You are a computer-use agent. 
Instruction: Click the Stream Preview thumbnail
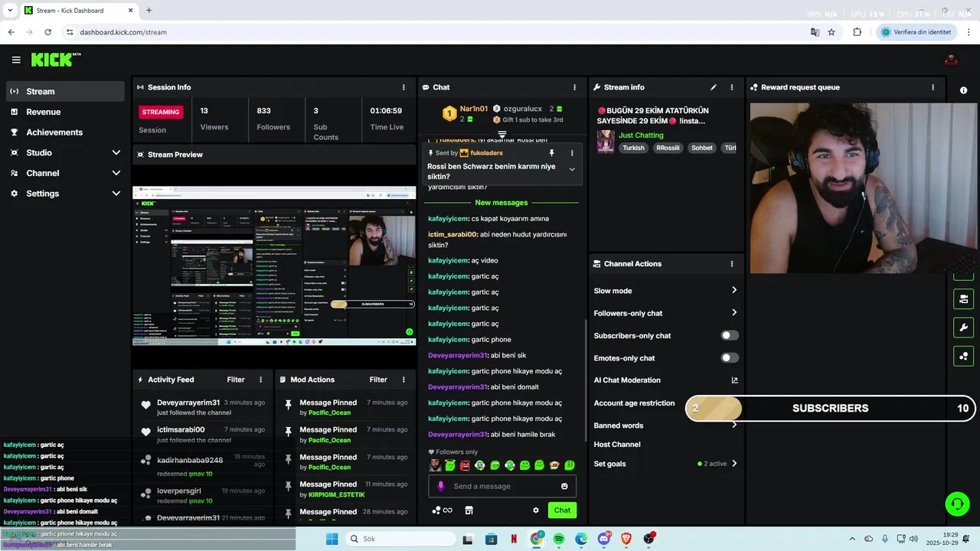274,265
